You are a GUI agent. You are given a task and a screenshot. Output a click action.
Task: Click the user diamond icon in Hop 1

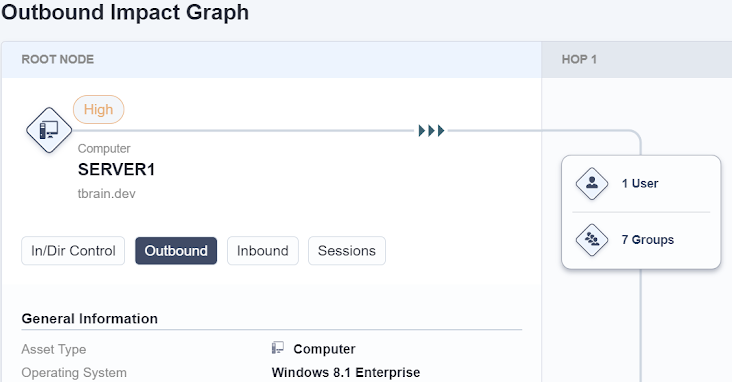591,184
